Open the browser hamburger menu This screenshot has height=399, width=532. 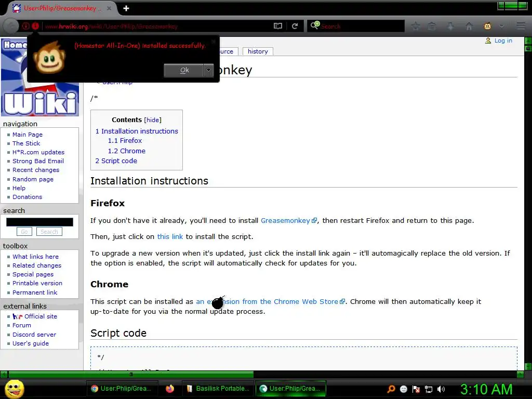[521, 26]
